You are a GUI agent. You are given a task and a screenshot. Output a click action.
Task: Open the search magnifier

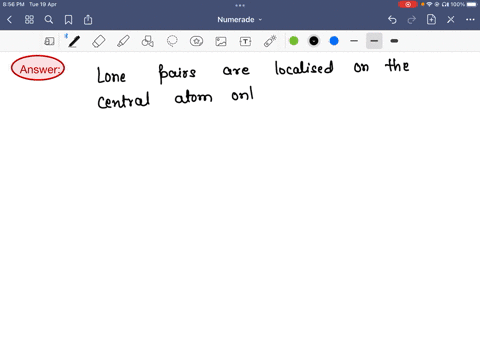(x=49, y=20)
